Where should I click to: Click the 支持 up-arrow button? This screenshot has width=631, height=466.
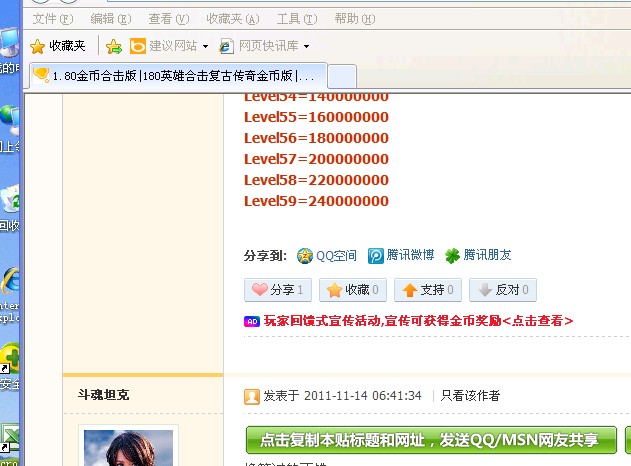(x=428, y=290)
